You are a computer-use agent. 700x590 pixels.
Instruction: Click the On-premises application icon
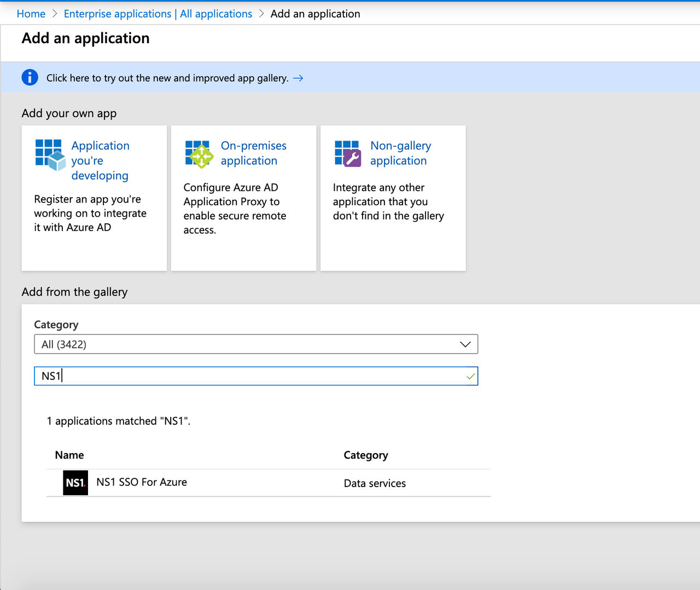pyautogui.click(x=199, y=154)
